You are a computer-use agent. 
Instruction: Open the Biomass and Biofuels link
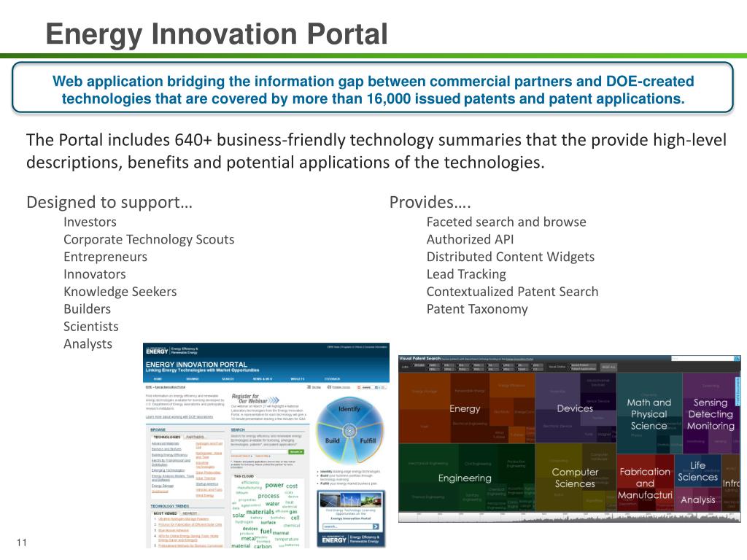(x=166, y=449)
